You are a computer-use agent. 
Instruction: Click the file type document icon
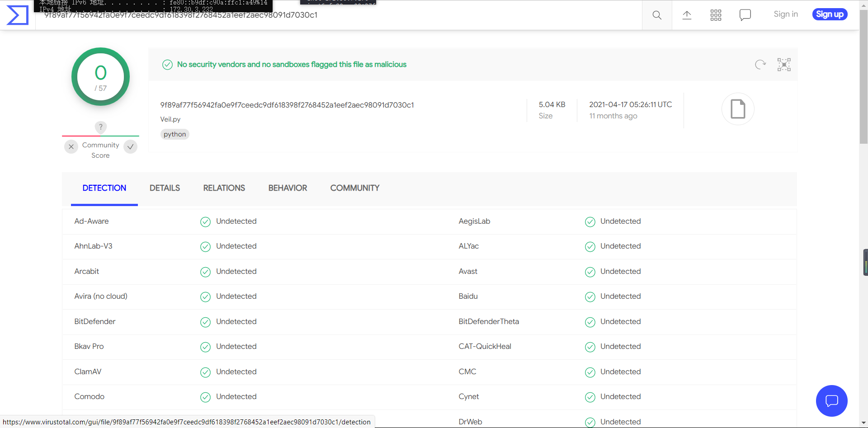(x=738, y=109)
